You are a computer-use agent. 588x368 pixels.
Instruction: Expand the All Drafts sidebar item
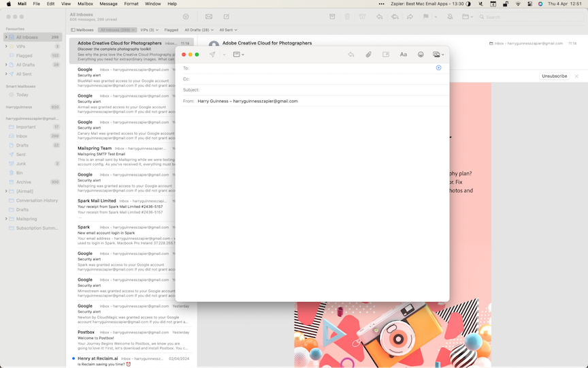[6, 65]
